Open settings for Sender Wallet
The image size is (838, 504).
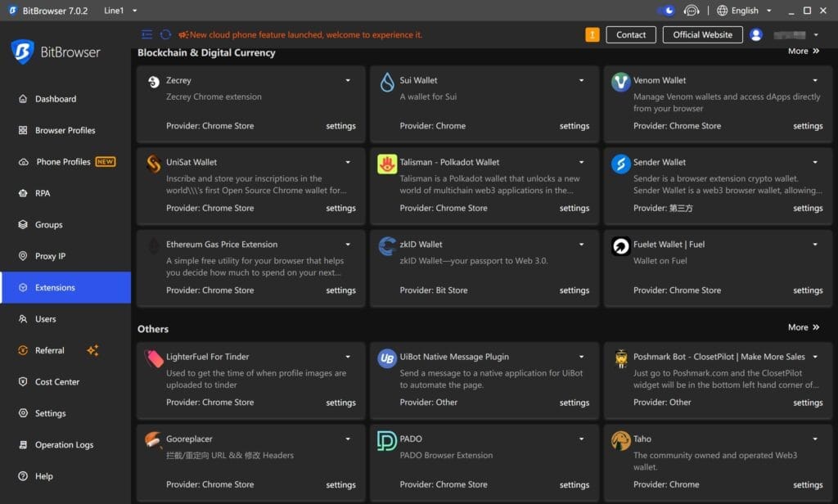pos(808,208)
